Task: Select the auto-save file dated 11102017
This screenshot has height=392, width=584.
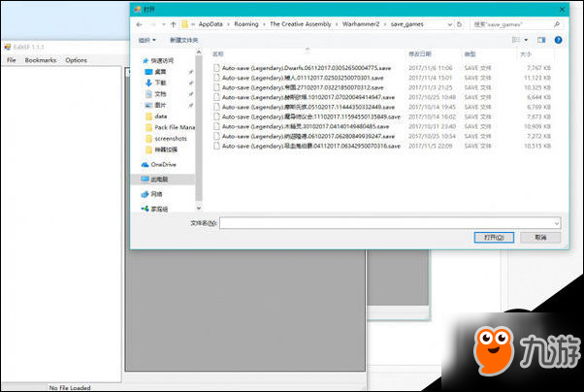Action: point(311,116)
